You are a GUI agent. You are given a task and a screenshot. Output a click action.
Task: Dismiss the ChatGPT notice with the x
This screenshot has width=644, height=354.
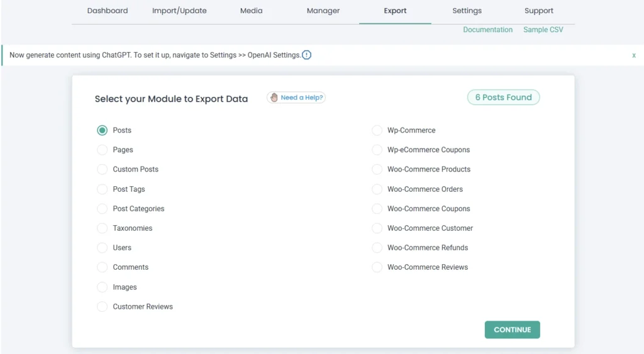(633, 55)
